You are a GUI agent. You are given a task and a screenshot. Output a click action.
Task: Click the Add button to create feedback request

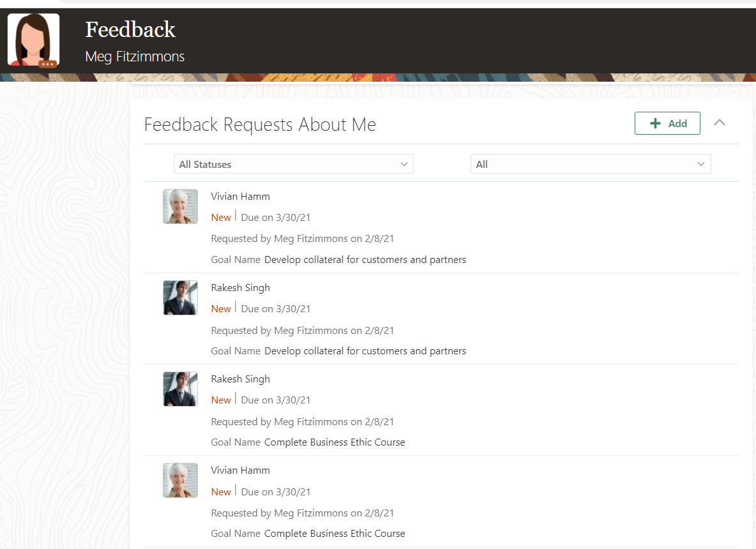(x=667, y=123)
